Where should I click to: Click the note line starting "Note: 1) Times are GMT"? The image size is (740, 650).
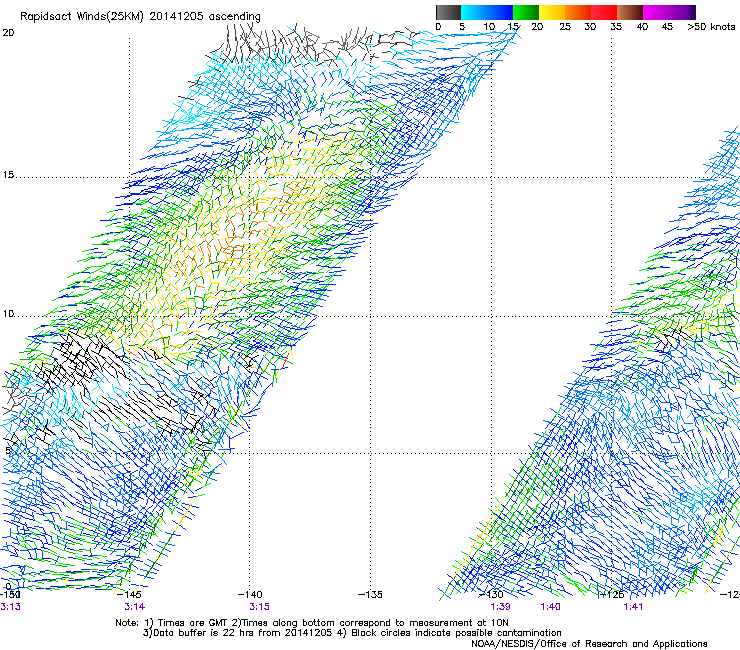tap(312, 623)
